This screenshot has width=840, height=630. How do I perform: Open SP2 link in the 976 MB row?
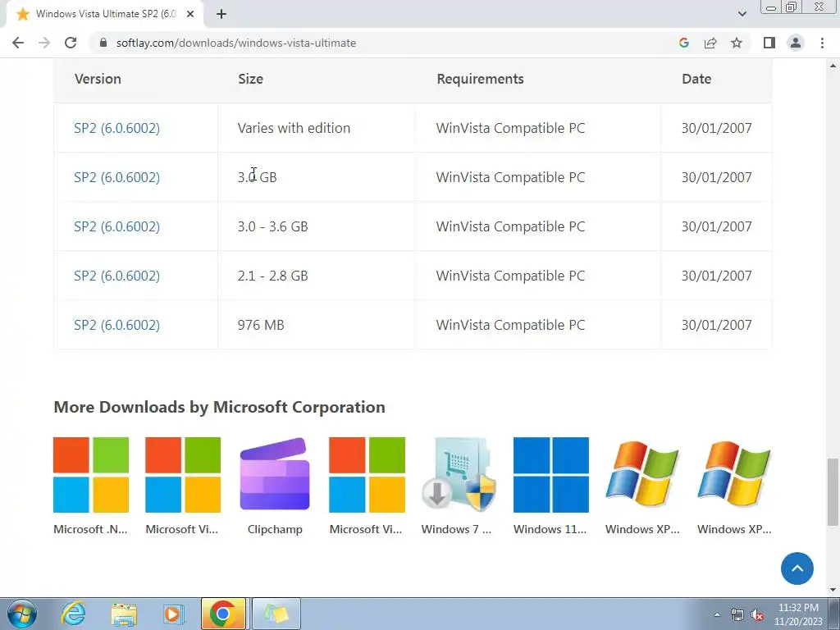pyautogui.click(x=116, y=325)
